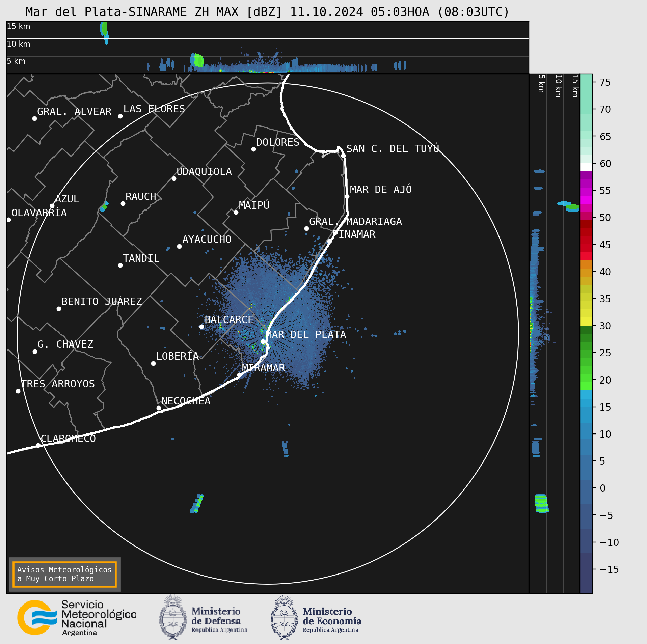Click the 15 km label in top profile
Viewport: 647px width, 644px height.
click(19, 26)
